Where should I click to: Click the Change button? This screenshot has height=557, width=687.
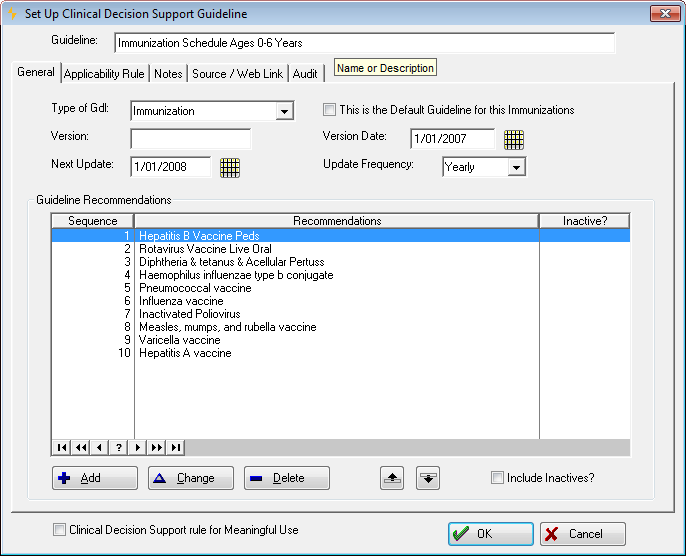point(191,478)
